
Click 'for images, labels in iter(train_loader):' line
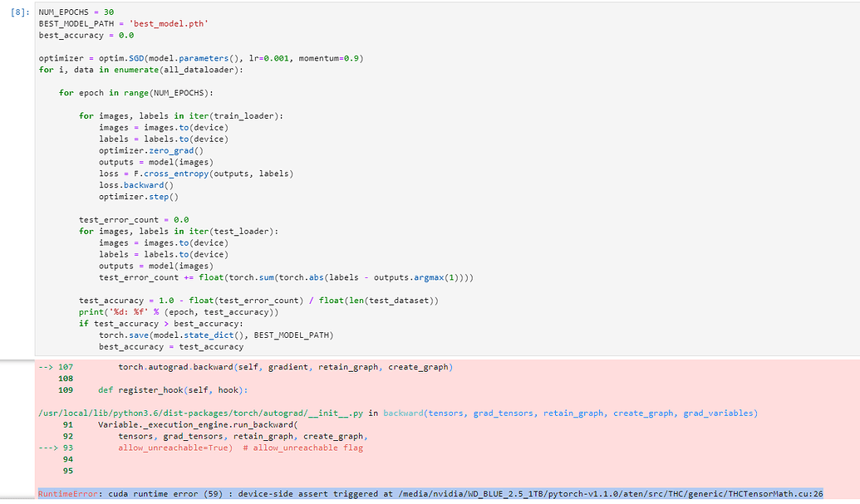point(181,115)
